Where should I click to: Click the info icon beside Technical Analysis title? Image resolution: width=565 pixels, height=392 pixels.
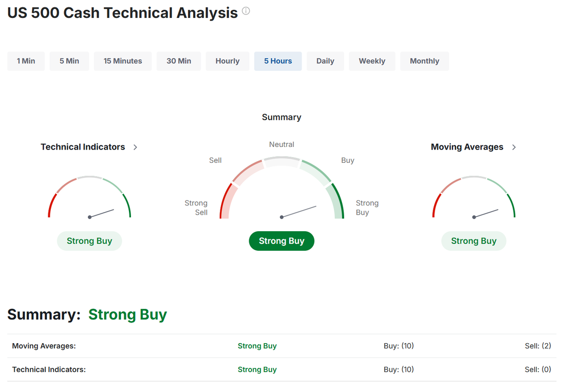[246, 11]
